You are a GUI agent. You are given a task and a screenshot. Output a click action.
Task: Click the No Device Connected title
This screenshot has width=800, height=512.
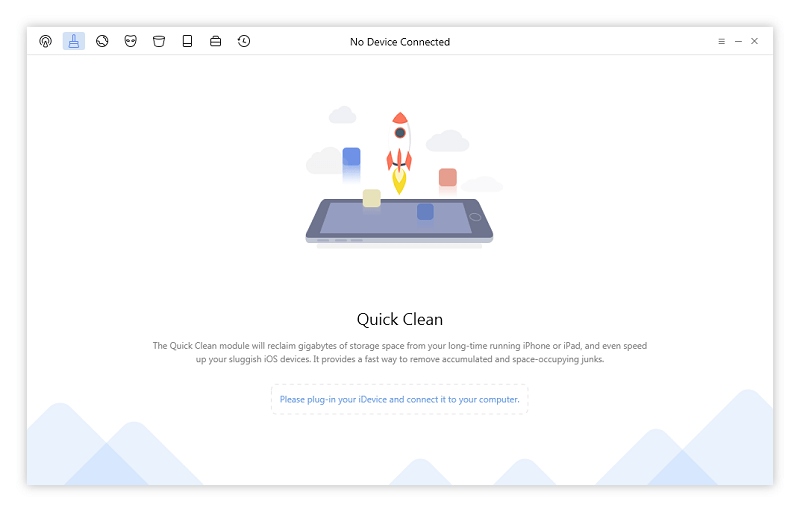tap(400, 42)
